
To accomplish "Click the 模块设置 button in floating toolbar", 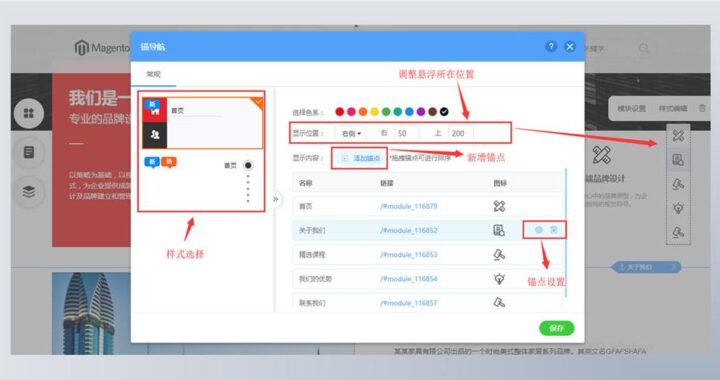I will 631,109.
